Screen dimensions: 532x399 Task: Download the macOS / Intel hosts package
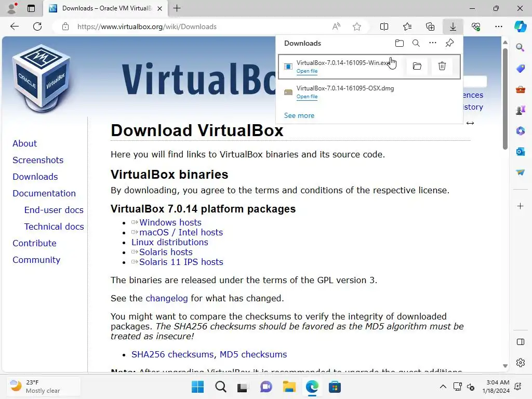click(181, 232)
